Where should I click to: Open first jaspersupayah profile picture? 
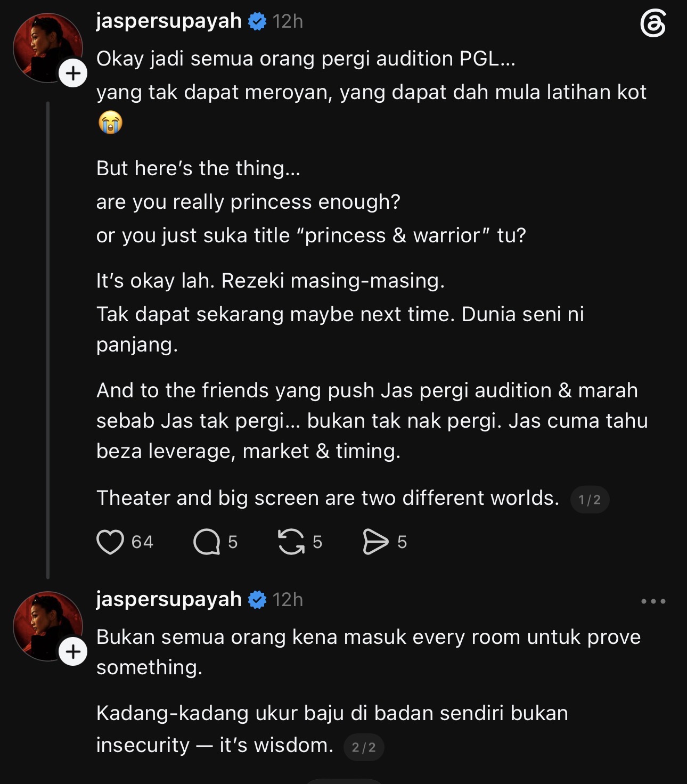point(48,48)
